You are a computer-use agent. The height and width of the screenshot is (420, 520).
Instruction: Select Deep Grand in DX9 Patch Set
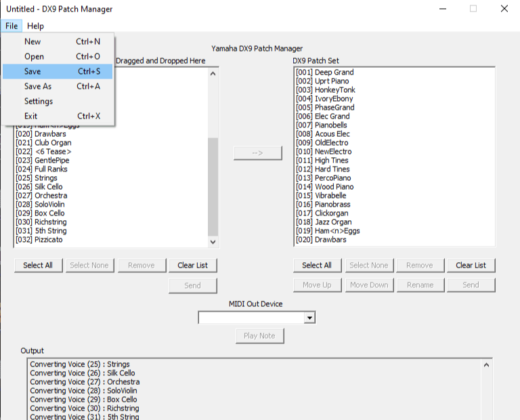coord(334,72)
